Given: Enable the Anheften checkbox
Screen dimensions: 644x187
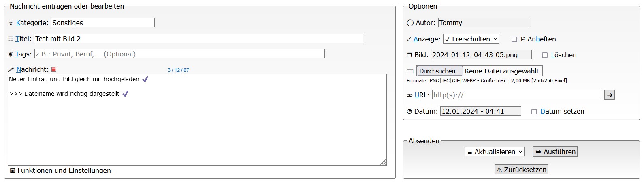Looking at the screenshot, I should point(514,39).
